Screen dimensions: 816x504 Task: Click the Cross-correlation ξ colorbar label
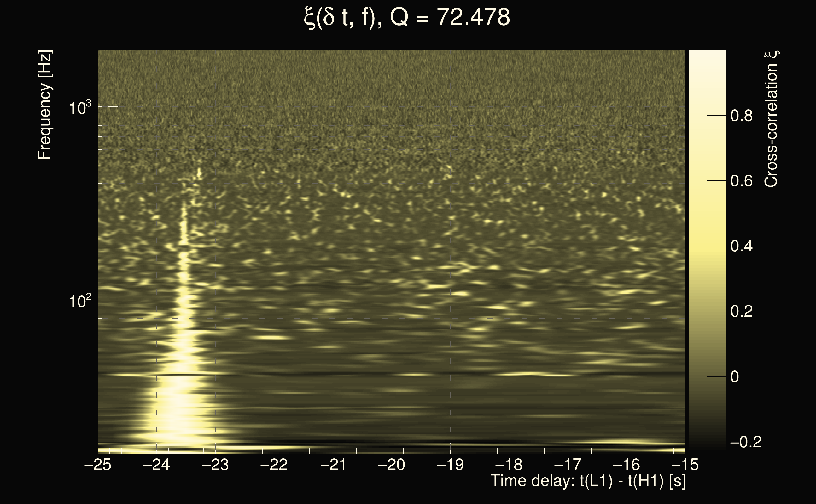(x=771, y=119)
